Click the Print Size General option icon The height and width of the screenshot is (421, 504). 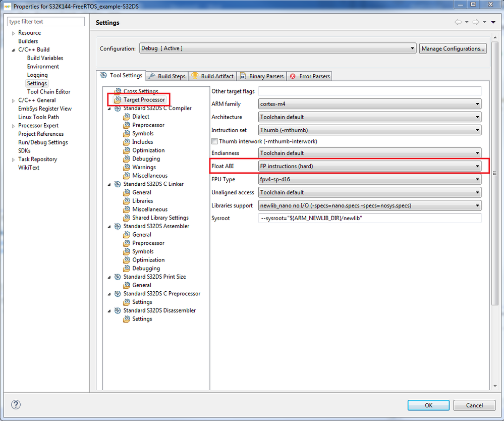(127, 285)
